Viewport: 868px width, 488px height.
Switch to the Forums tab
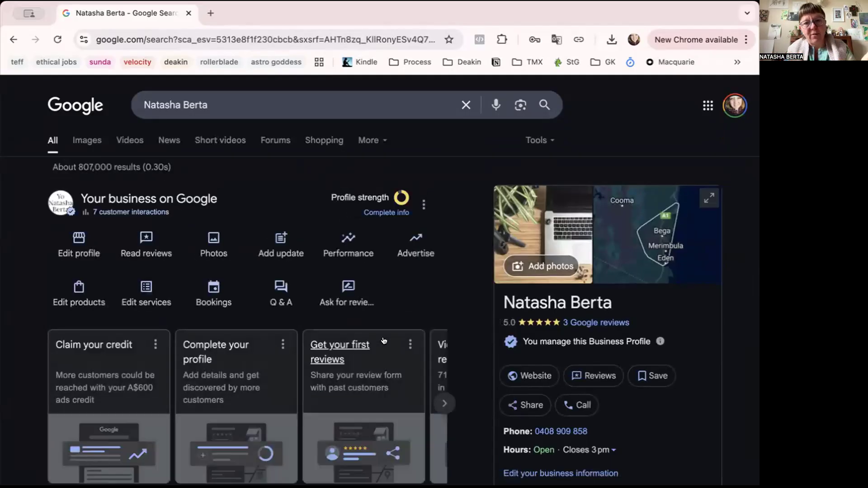pyautogui.click(x=275, y=140)
